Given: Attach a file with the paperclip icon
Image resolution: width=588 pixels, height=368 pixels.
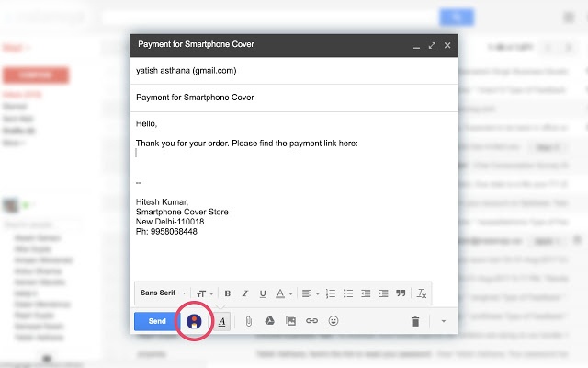Looking at the screenshot, I should (248, 321).
